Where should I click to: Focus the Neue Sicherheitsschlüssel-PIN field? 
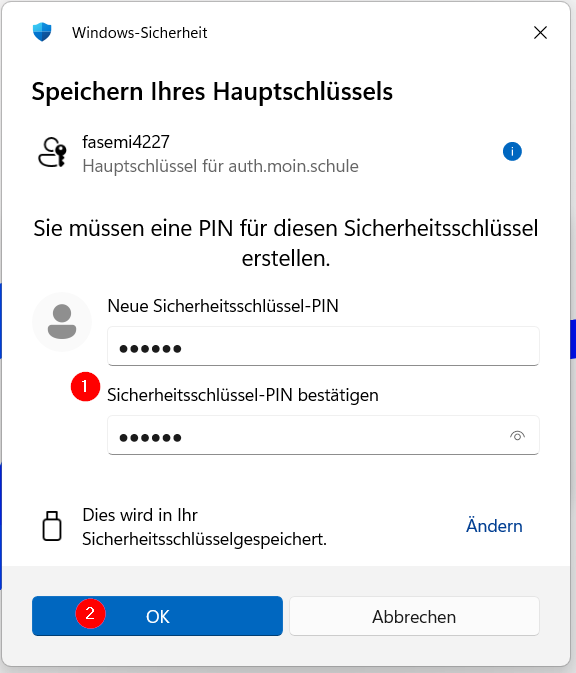(x=323, y=346)
